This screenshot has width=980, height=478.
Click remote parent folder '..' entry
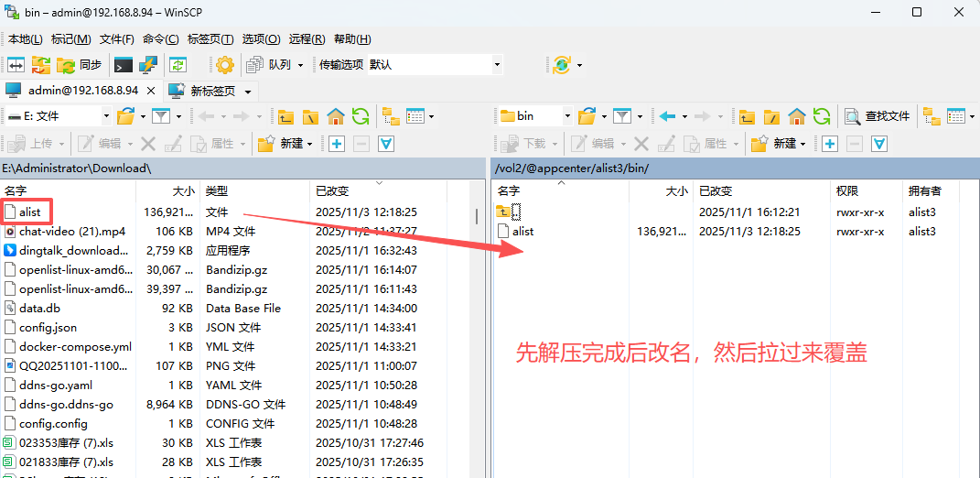[508, 212]
